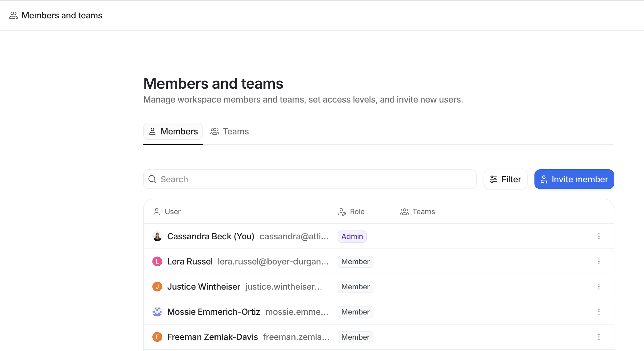This screenshot has width=644, height=351.
Task: Switch to the Teams tab
Action: pyautogui.click(x=229, y=131)
